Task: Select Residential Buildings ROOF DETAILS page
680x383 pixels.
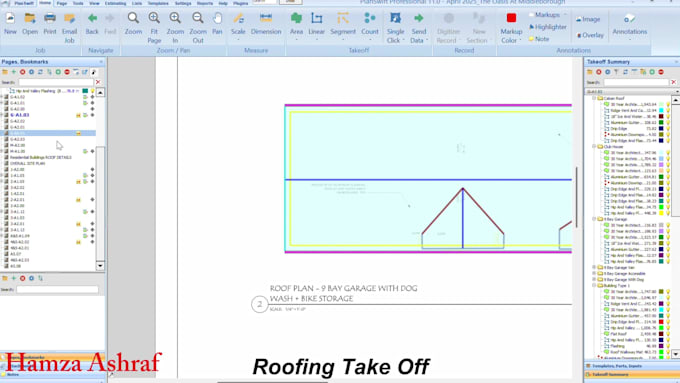Action: point(41,157)
